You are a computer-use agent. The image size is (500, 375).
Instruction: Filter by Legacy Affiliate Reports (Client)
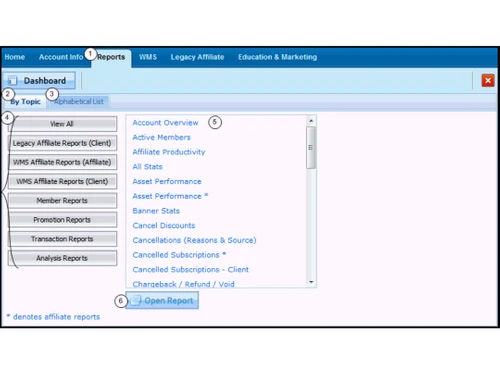pyautogui.click(x=62, y=143)
